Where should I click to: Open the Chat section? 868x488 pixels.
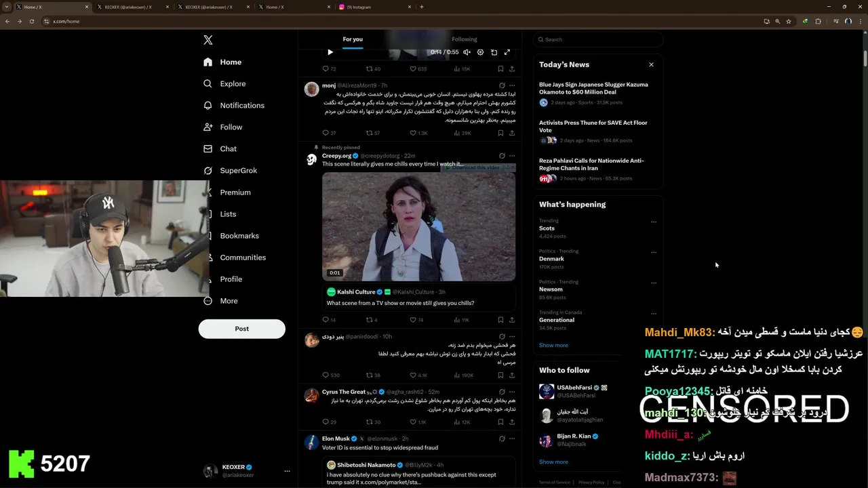[220, 148]
